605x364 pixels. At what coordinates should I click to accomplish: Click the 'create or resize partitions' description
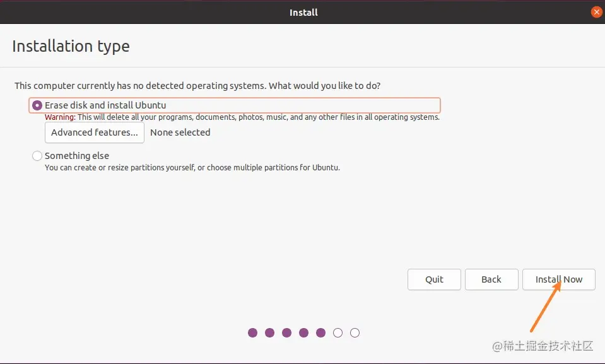(x=192, y=168)
